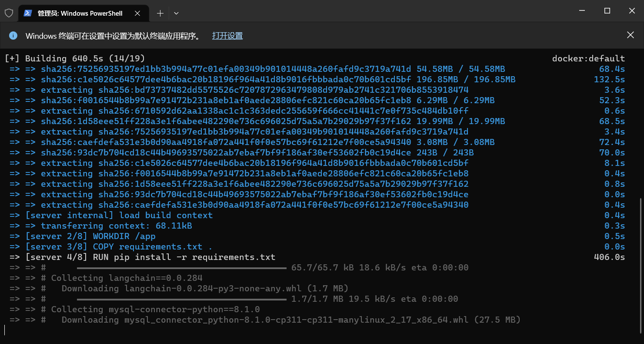
Task: Close the Windows Terminal window
Action: point(631,11)
